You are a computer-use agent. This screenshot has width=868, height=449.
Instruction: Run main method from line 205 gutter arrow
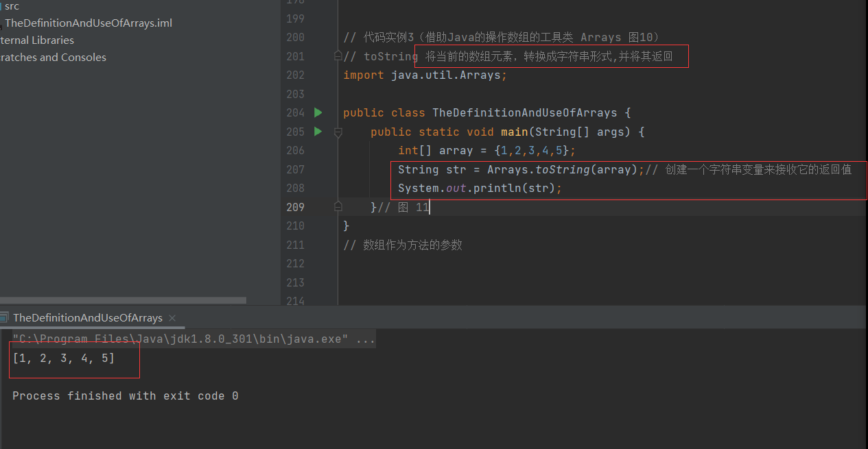(318, 131)
